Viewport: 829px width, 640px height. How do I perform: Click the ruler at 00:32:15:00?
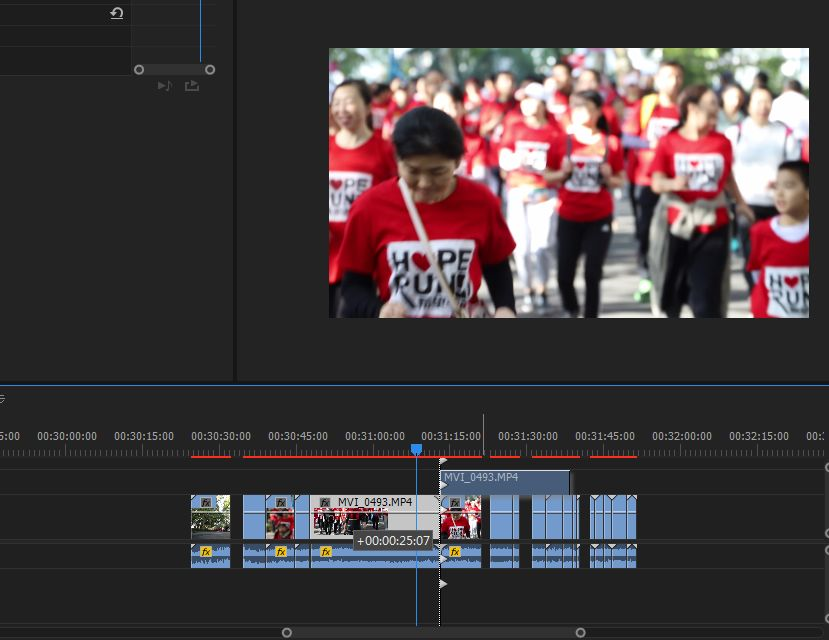[x=759, y=437]
